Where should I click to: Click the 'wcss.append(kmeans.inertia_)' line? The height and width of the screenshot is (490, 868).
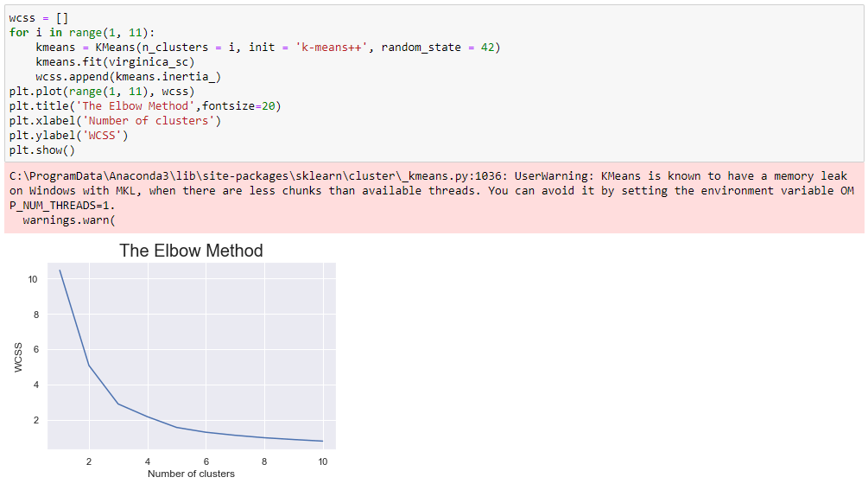[x=129, y=77]
